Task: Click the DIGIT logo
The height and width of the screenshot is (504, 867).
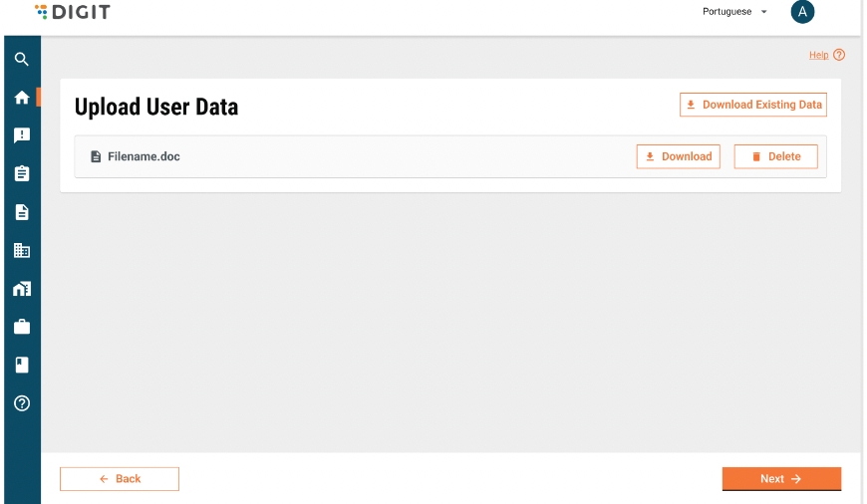Action: [73, 12]
